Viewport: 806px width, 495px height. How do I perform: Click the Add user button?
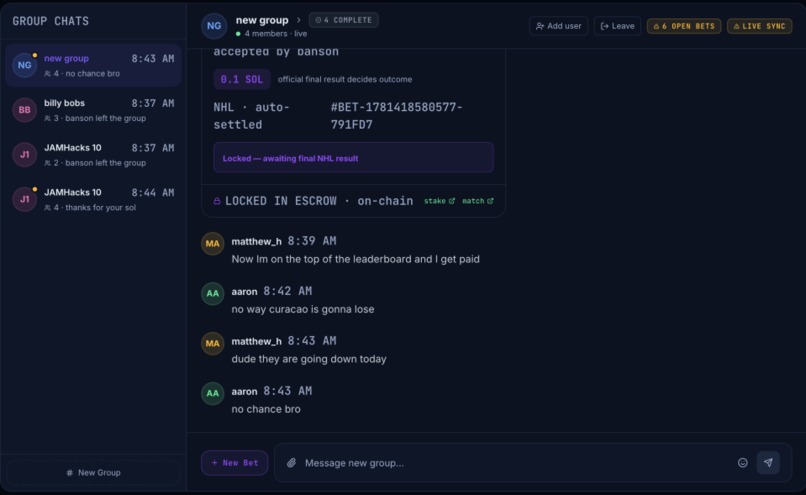[x=558, y=26]
